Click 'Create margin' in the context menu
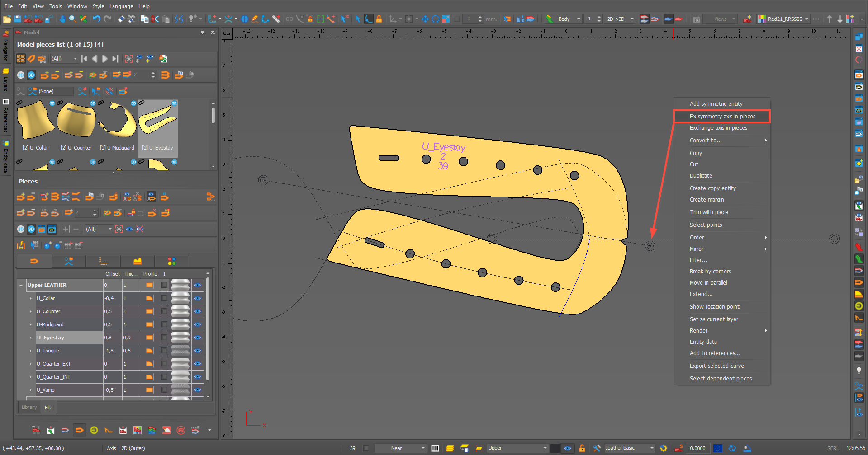The image size is (868, 455). tap(707, 200)
